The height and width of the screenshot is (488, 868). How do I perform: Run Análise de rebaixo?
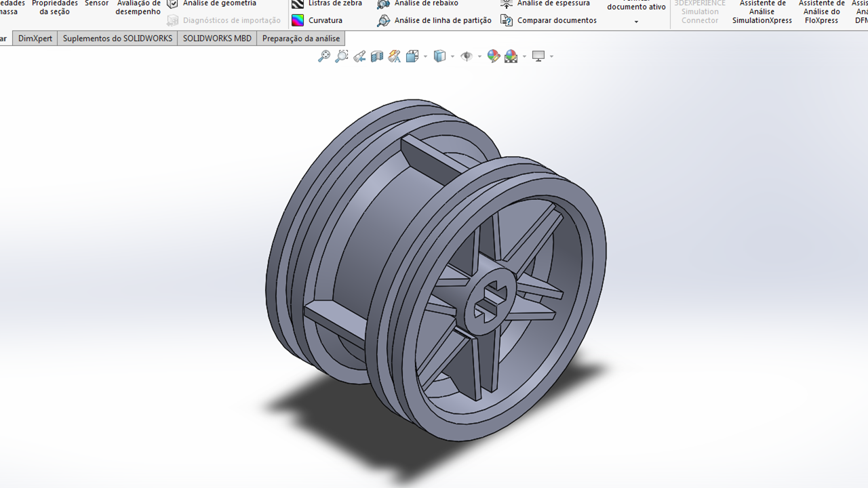coord(418,3)
